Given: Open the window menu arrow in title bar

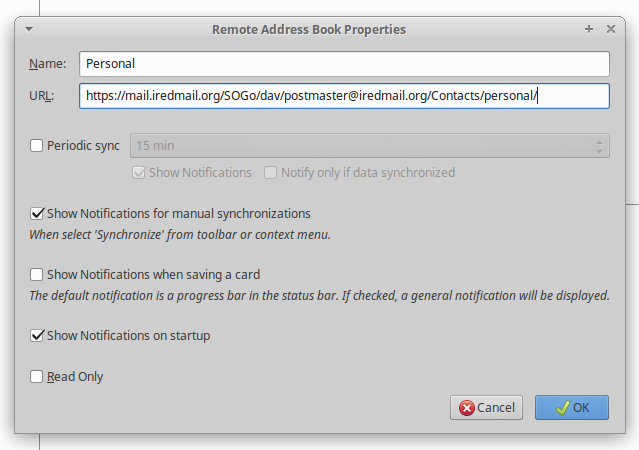Looking at the screenshot, I should [x=29, y=29].
